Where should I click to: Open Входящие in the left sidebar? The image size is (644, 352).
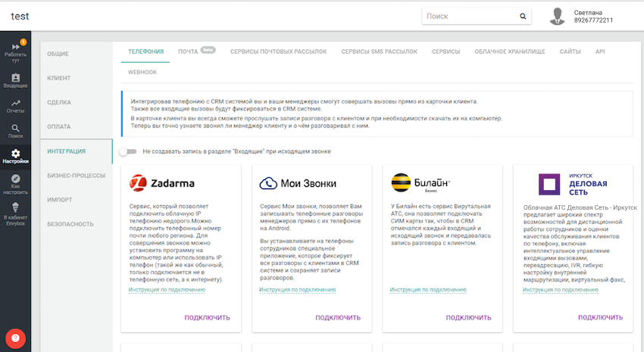(15, 80)
